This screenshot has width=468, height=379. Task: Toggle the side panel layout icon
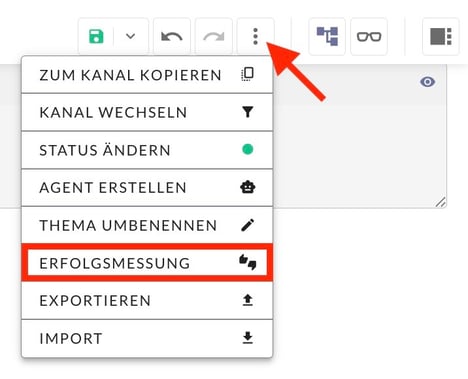(441, 36)
